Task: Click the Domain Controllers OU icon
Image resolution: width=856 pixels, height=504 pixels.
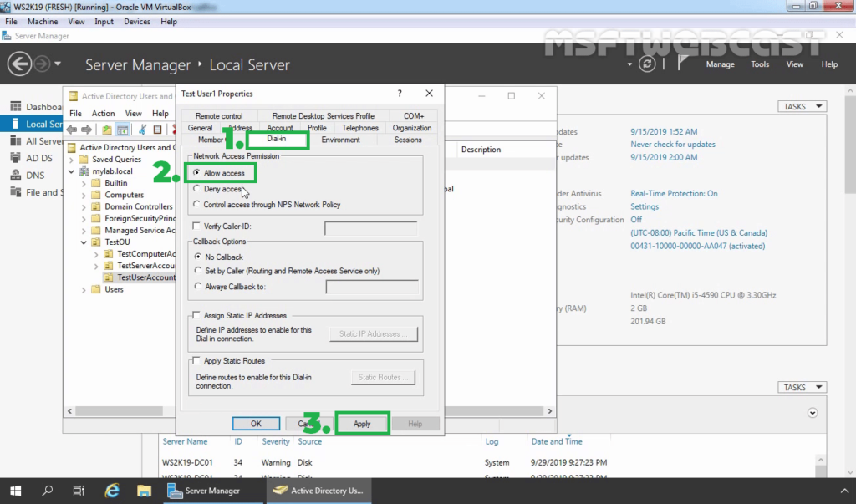Action: (96, 206)
